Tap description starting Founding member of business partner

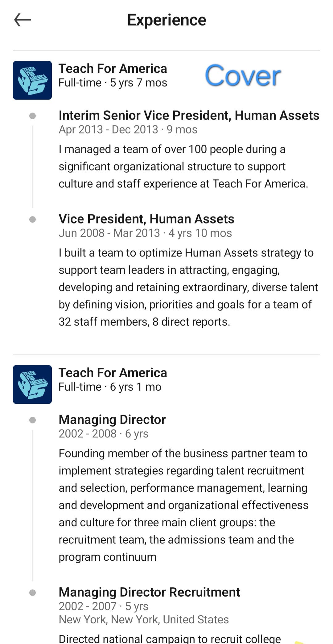(x=183, y=505)
